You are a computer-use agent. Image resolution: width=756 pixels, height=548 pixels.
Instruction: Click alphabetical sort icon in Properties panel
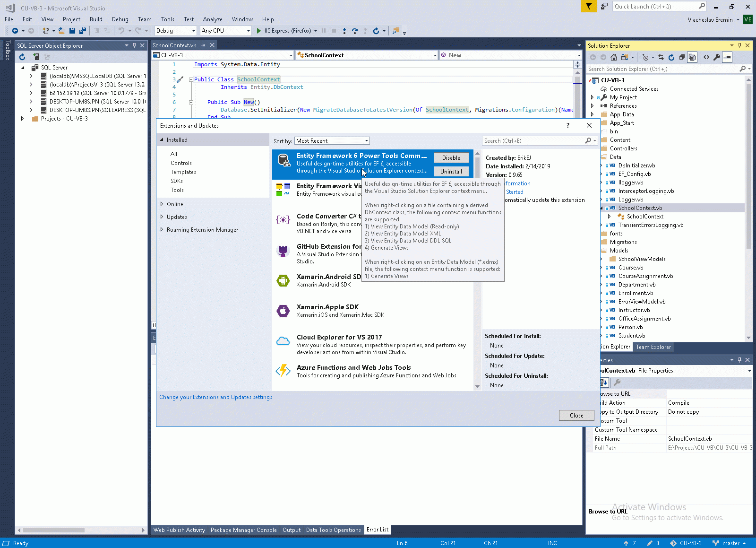604,383
